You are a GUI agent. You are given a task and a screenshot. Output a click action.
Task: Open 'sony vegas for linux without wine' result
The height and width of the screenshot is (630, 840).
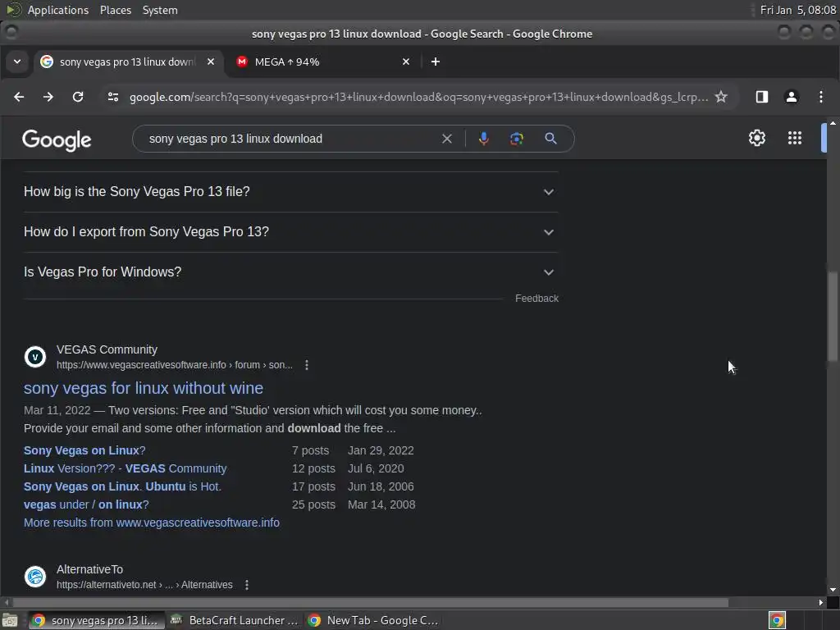point(144,388)
